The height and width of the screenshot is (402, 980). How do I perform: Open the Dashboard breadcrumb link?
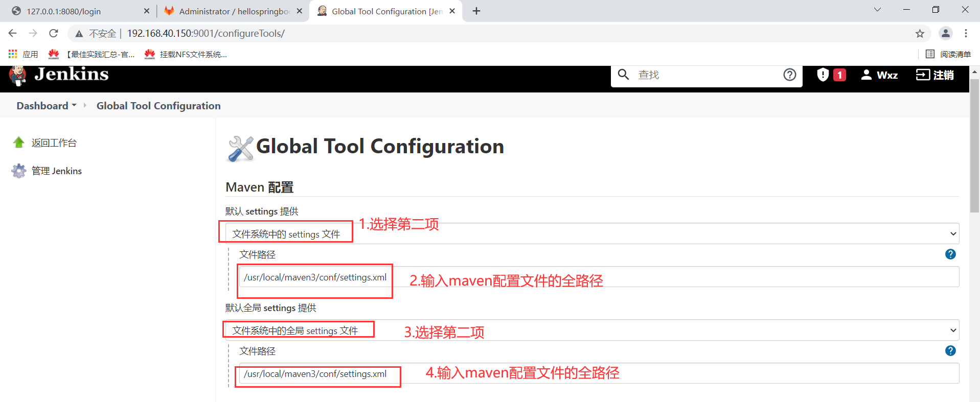click(42, 106)
